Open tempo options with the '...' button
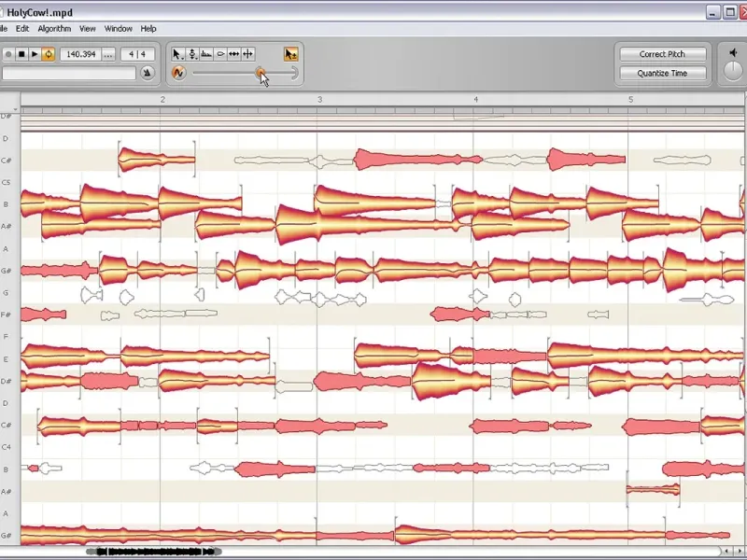 pos(108,54)
